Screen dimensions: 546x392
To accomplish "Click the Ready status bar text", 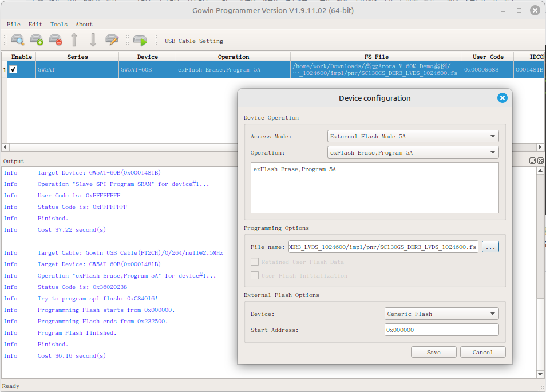I will coord(11,386).
